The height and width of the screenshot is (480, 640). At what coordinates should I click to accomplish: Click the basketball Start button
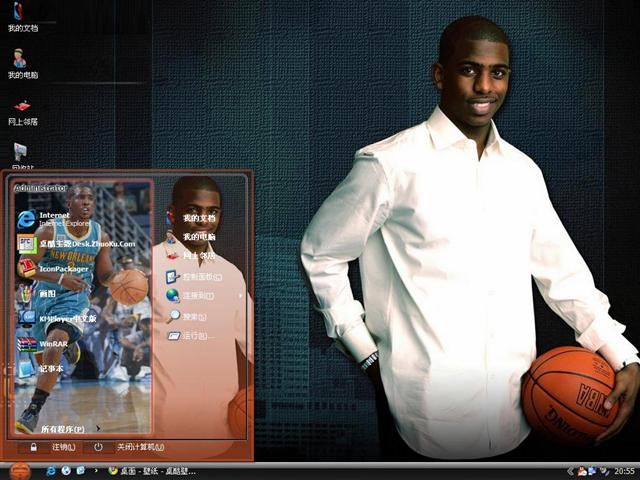click(x=20, y=471)
